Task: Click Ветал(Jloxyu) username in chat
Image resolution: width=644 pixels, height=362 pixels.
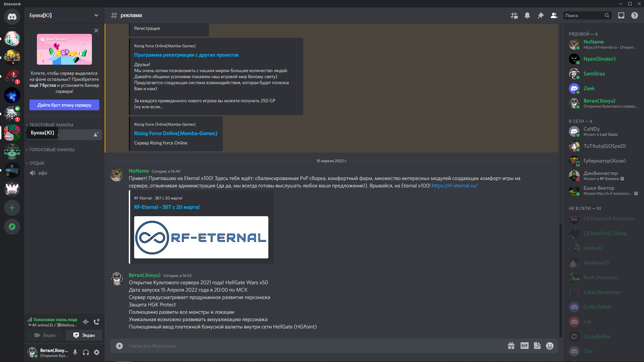Action: pos(145,275)
